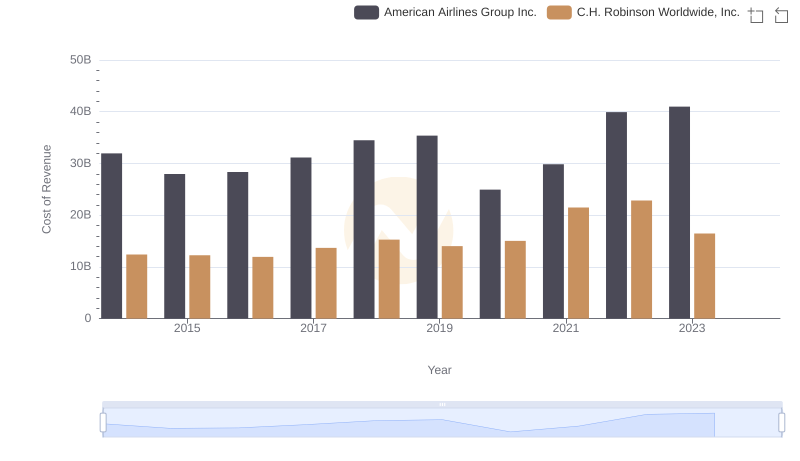Click the 2014 American Airlines dark bar

pyautogui.click(x=111, y=236)
